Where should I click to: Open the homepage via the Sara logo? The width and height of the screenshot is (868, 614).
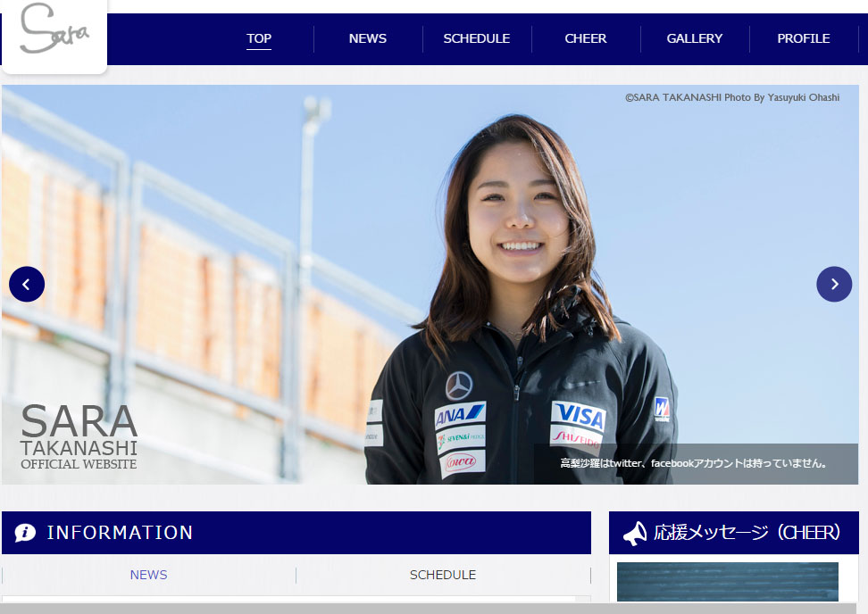pos(54,36)
